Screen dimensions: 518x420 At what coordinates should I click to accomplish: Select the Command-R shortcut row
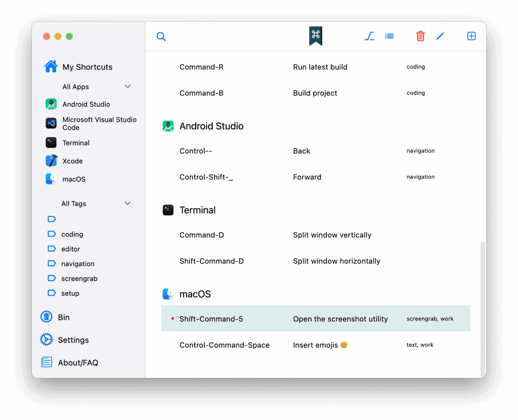(316, 67)
